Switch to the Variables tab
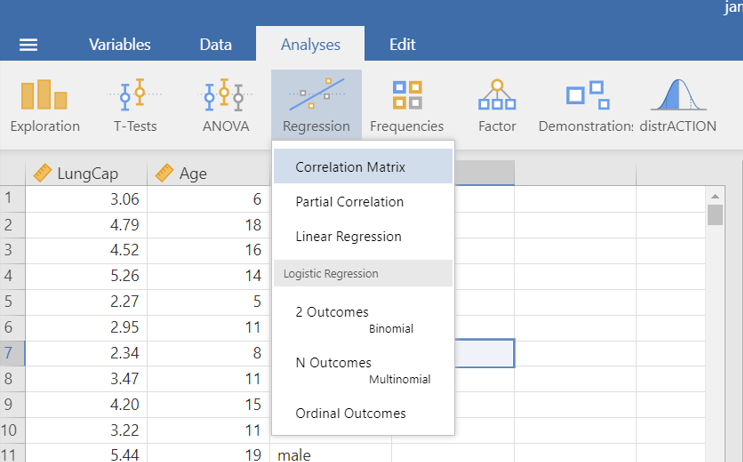 (x=119, y=45)
